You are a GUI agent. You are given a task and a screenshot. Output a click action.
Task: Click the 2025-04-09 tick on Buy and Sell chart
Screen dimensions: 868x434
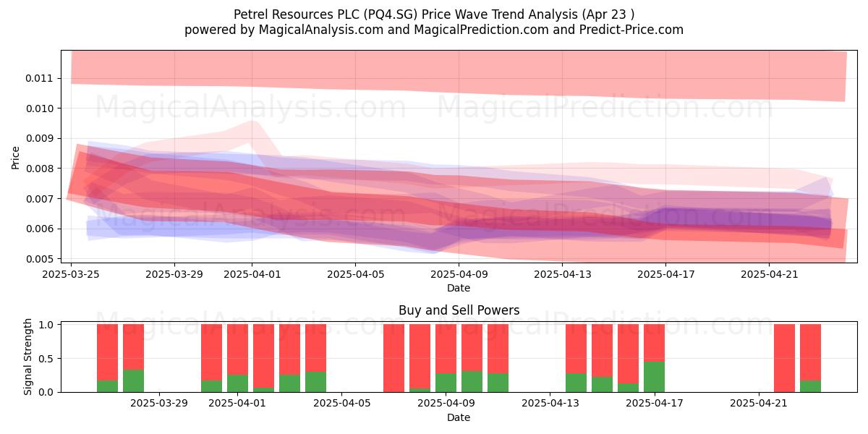pyautogui.click(x=446, y=404)
